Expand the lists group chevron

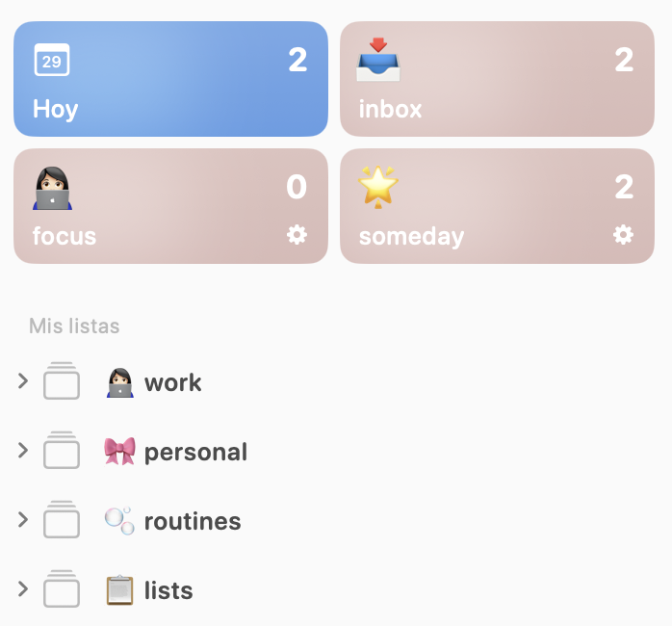(x=23, y=589)
